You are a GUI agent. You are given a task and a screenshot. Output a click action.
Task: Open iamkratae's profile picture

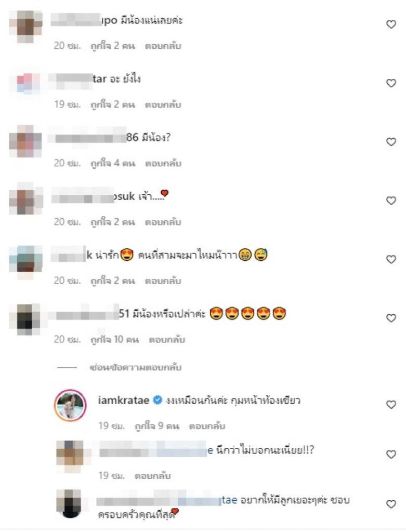70,405
